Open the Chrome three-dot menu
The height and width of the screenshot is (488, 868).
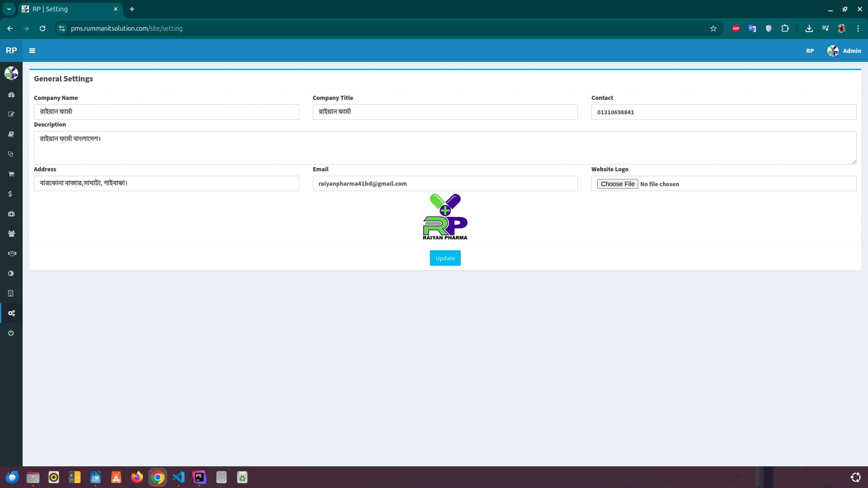[x=858, y=28]
